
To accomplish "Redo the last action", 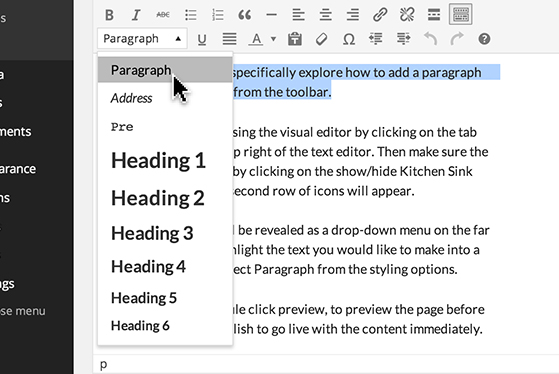I will (457, 39).
